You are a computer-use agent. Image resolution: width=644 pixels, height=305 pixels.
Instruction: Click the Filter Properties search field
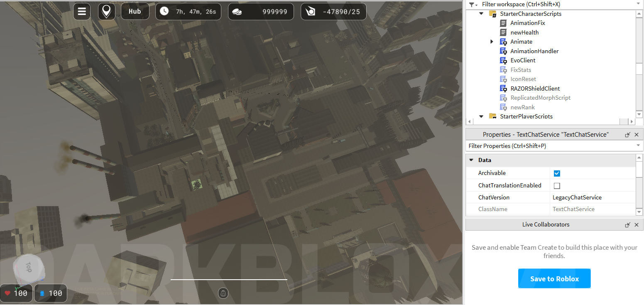point(550,146)
